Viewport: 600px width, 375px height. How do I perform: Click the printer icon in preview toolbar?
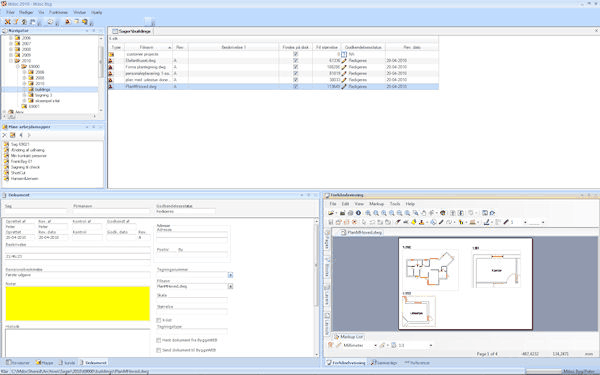click(350, 213)
